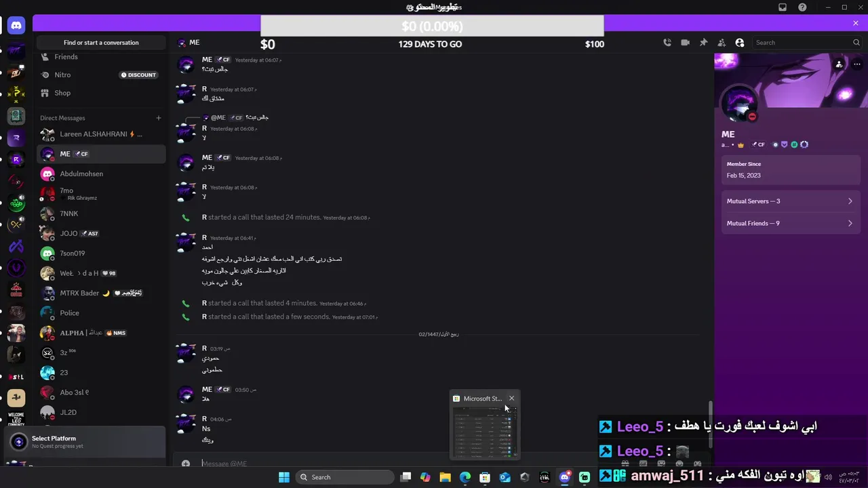The height and width of the screenshot is (488, 868).
Task: Click Find or start a conversation
Action: tap(101, 43)
